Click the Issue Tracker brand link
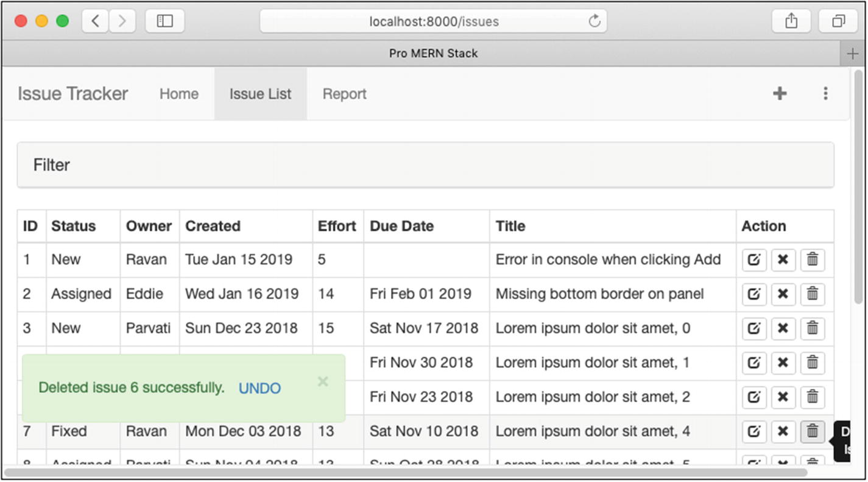 coord(73,94)
